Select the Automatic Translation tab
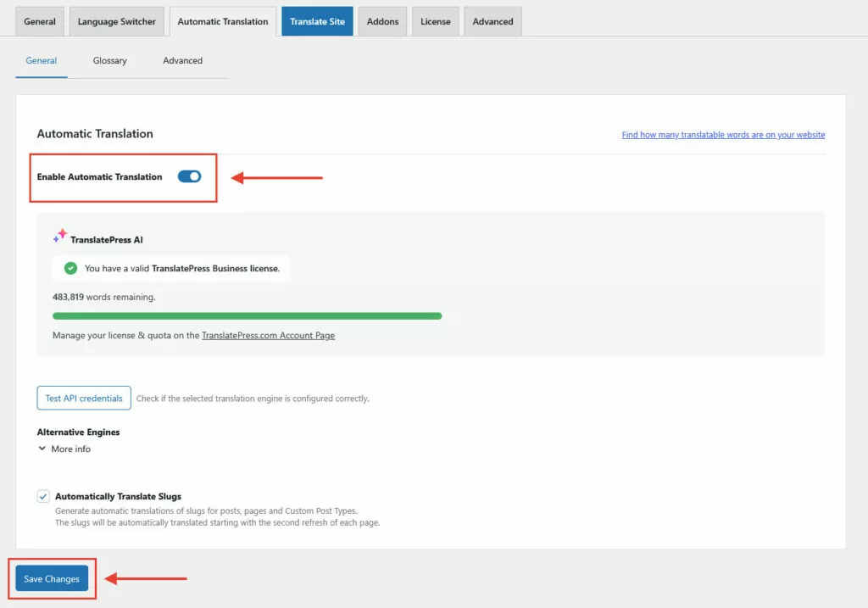 pos(223,21)
